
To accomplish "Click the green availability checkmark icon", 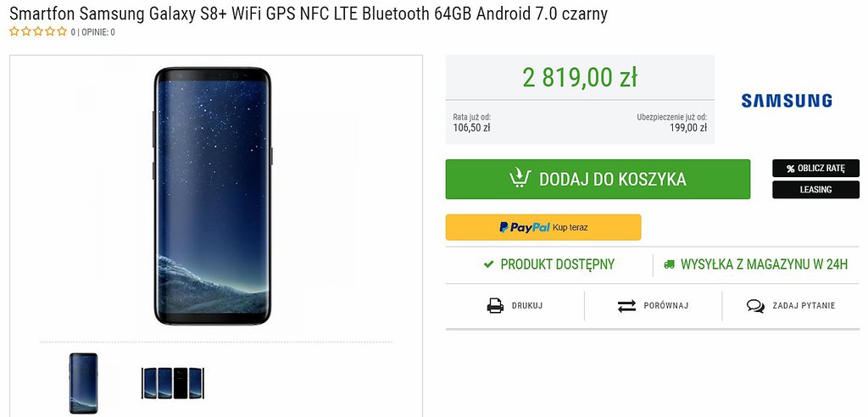I will click(488, 264).
